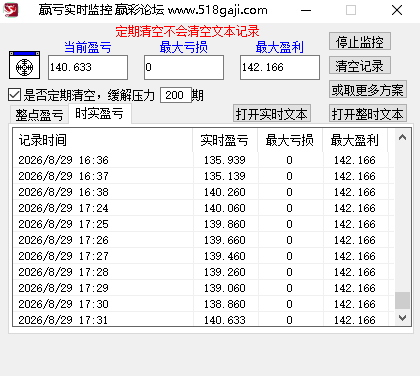Click the 清空记录 button
Viewport: 420px width, 376px height.
tap(360, 65)
